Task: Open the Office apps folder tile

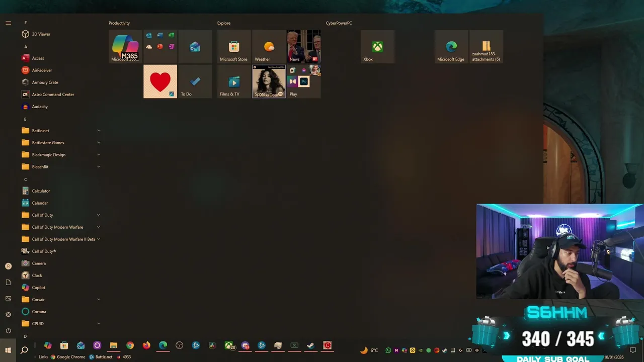Action: [160, 47]
